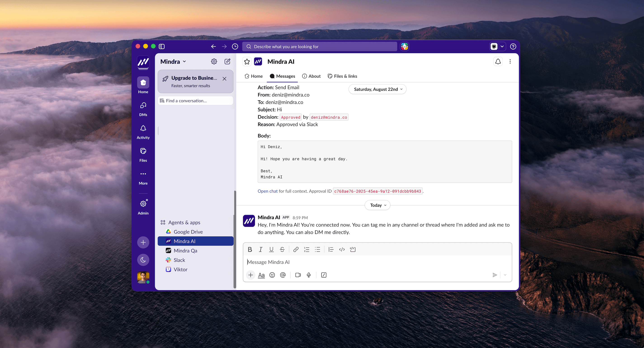Screen dimensions: 644x348
Task: Star the Mindra AI conversation
Action: tap(247, 62)
